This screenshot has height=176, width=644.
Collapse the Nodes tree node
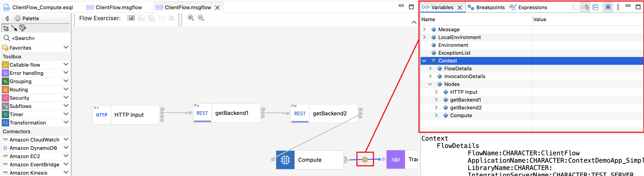[x=430, y=84]
